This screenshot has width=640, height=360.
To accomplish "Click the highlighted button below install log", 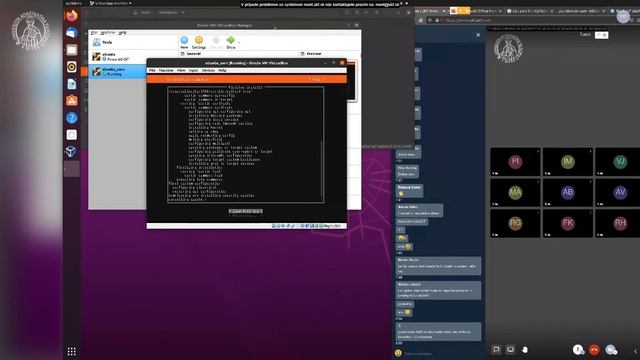I will click(245, 211).
